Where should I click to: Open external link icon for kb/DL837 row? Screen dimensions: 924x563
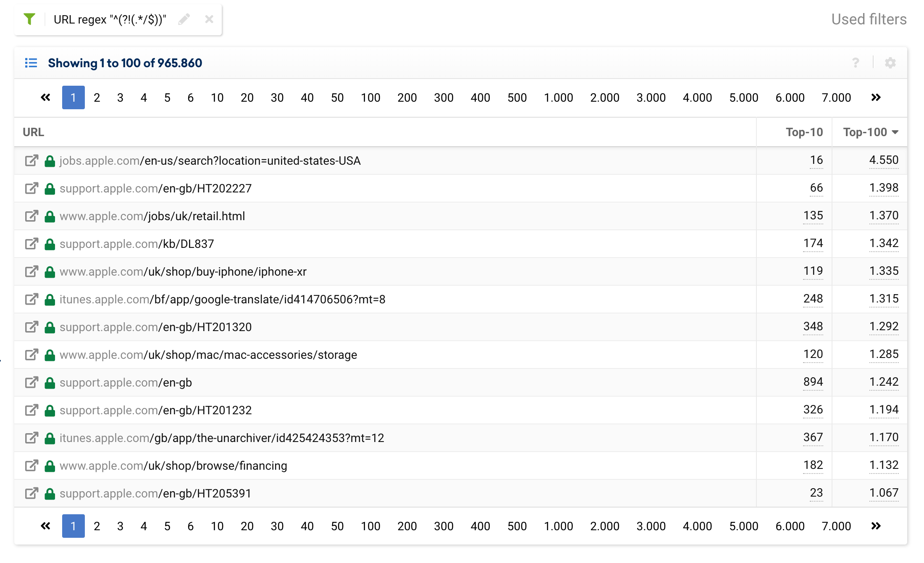coord(32,244)
